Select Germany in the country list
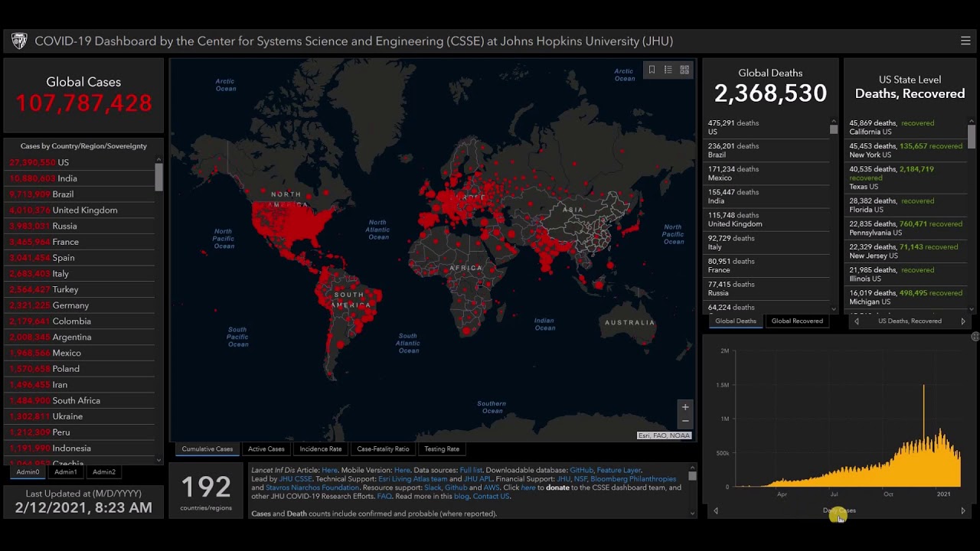 pos(79,305)
